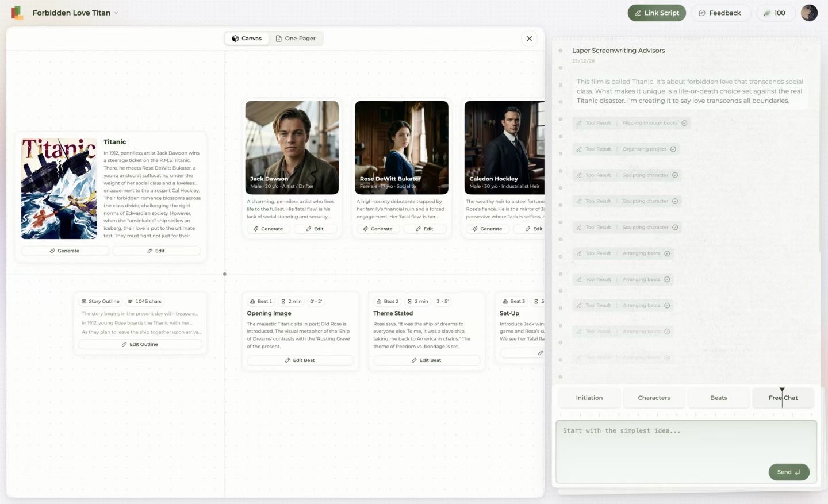Click the "Theme Stated" beat title
Screen dimensions: 828x504
point(393,313)
